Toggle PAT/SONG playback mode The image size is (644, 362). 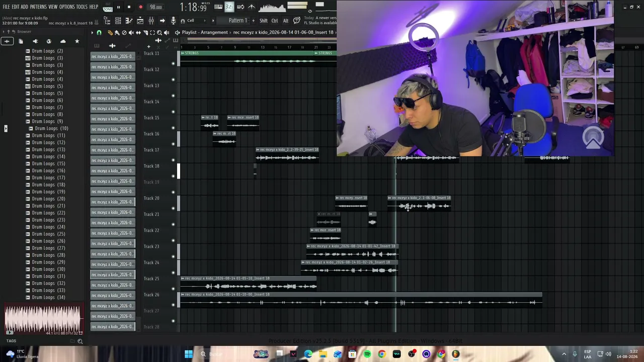pyautogui.click(x=108, y=8)
